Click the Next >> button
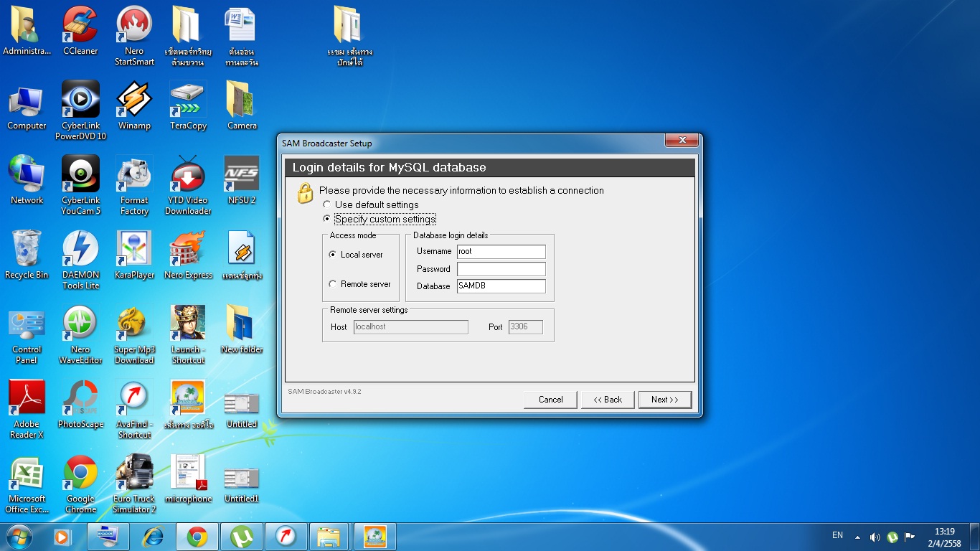Viewport: 980px width, 551px height. pyautogui.click(x=665, y=400)
